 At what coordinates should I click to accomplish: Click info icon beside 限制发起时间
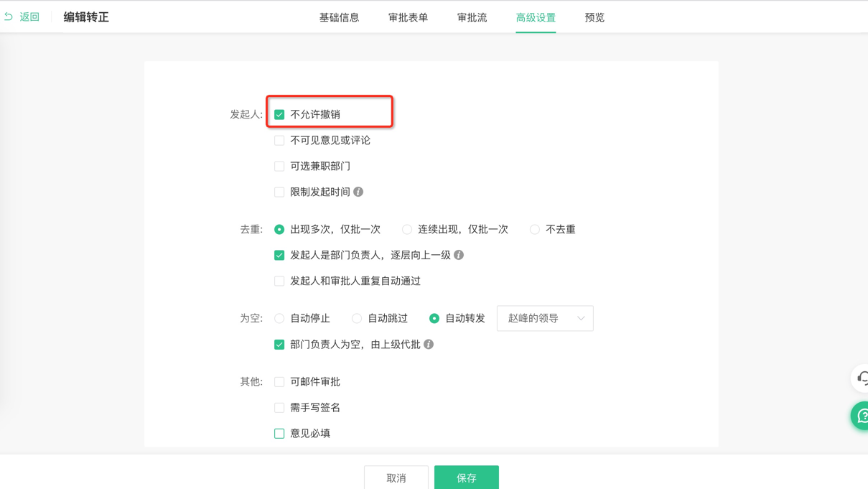click(358, 192)
